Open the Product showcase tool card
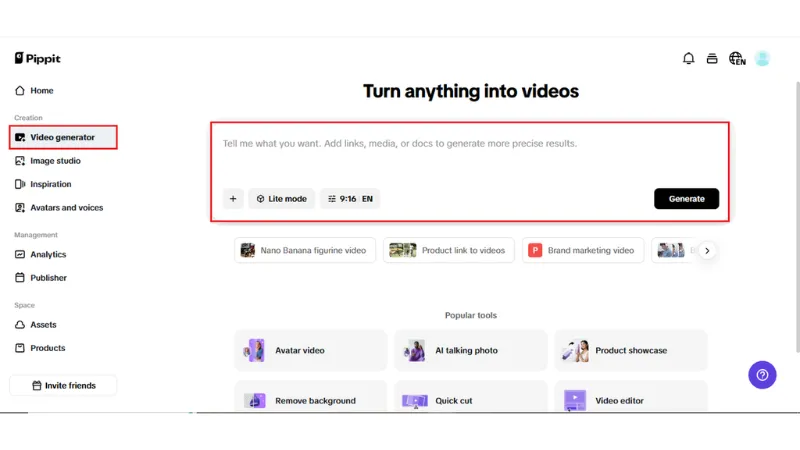 (630, 351)
